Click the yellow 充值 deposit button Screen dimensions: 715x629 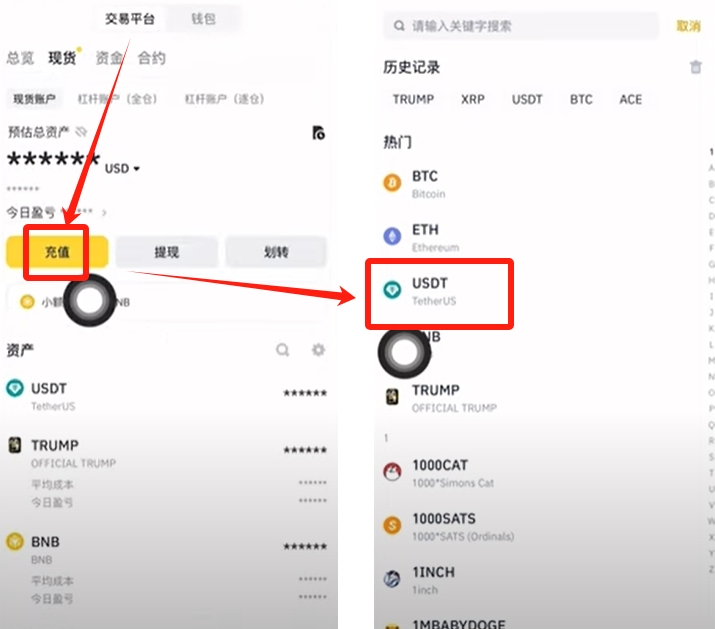click(57, 252)
